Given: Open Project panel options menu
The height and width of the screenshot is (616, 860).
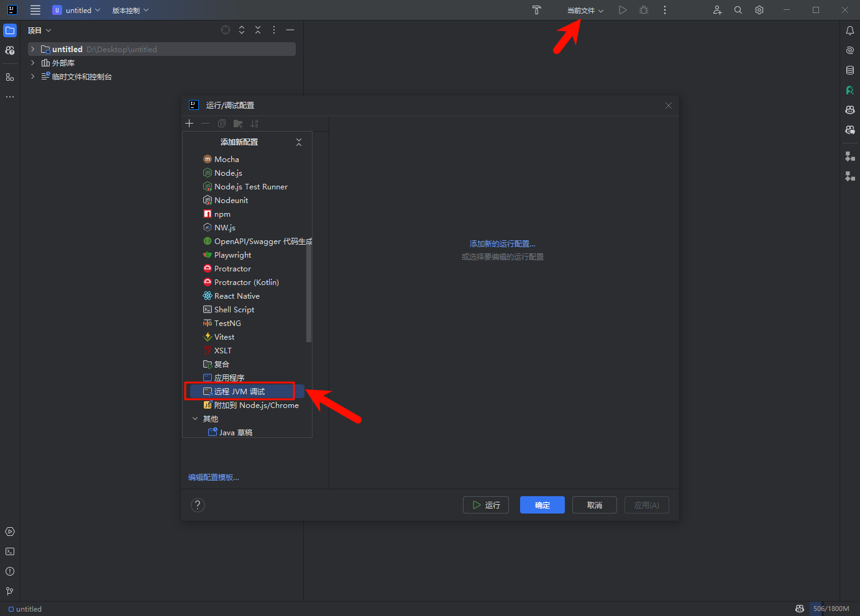Looking at the screenshot, I should pyautogui.click(x=274, y=30).
